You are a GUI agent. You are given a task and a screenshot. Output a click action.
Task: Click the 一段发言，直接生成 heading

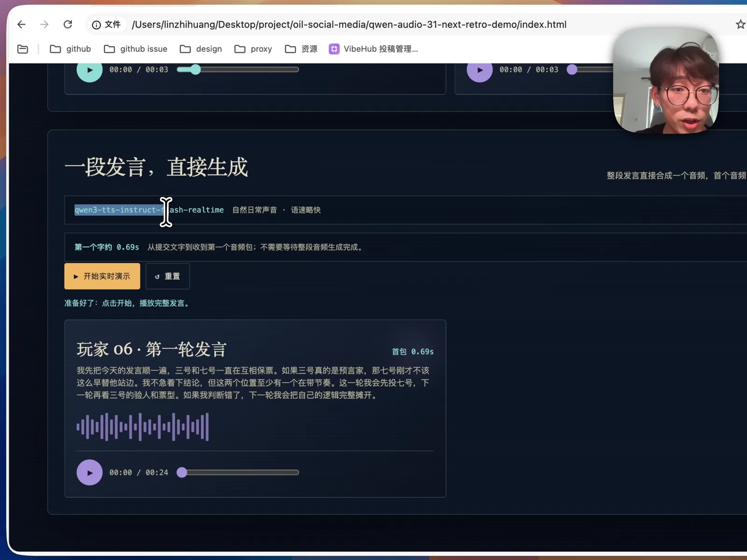point(156,167)
